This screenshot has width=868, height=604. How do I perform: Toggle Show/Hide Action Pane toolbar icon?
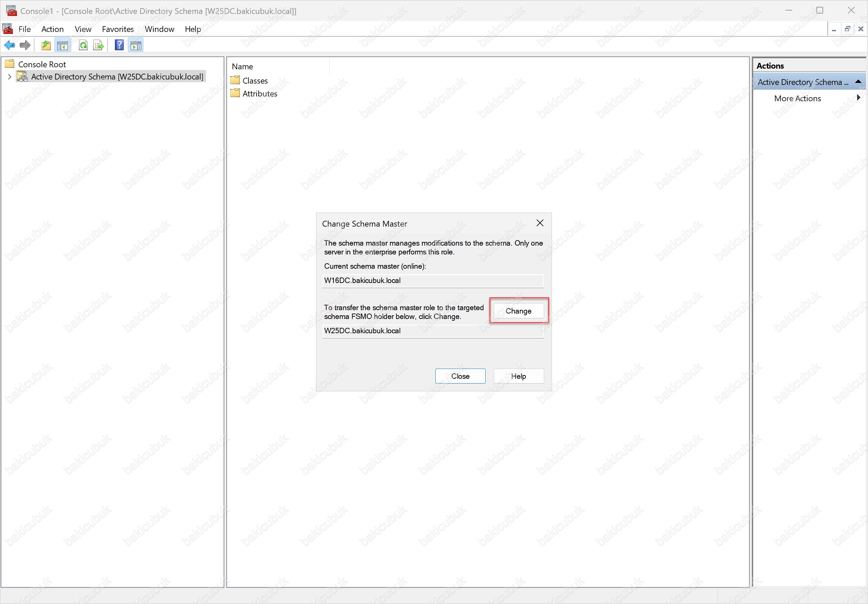tap(136, 46)
